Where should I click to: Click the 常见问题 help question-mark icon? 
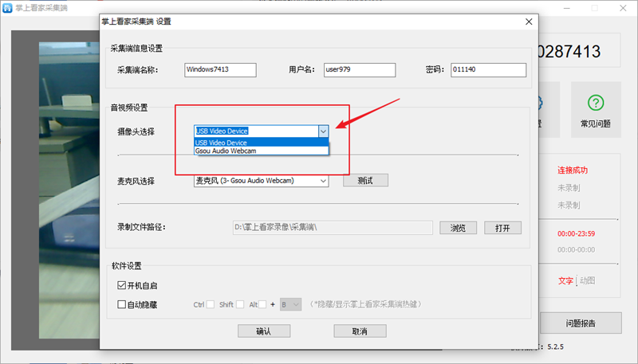point(596,103)
